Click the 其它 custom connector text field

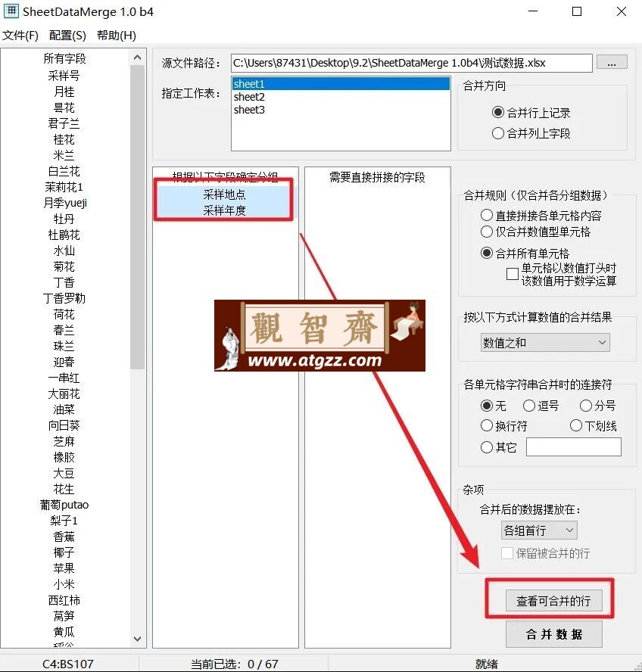pos(573,447)
